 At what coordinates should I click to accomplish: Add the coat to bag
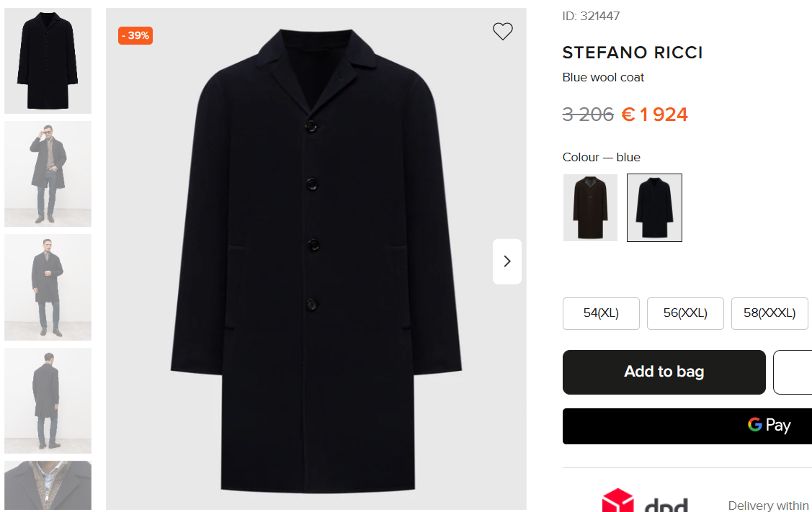click(x=664, y=372)
